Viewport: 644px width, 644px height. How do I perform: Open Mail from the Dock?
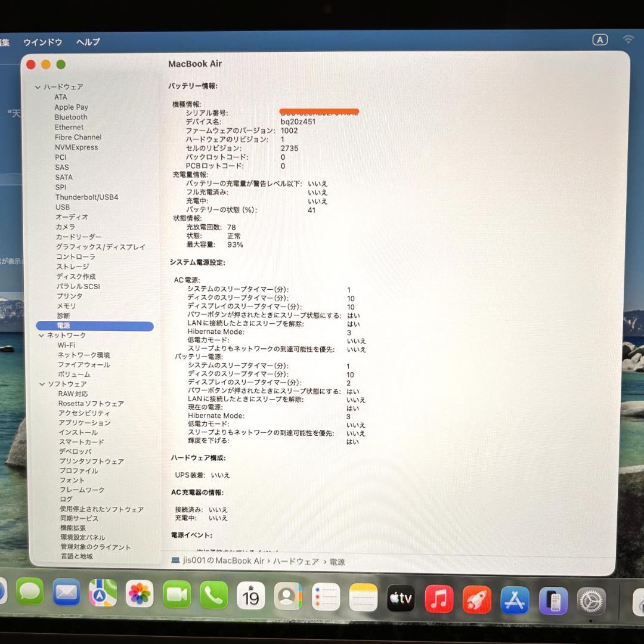tap(66, 592)
